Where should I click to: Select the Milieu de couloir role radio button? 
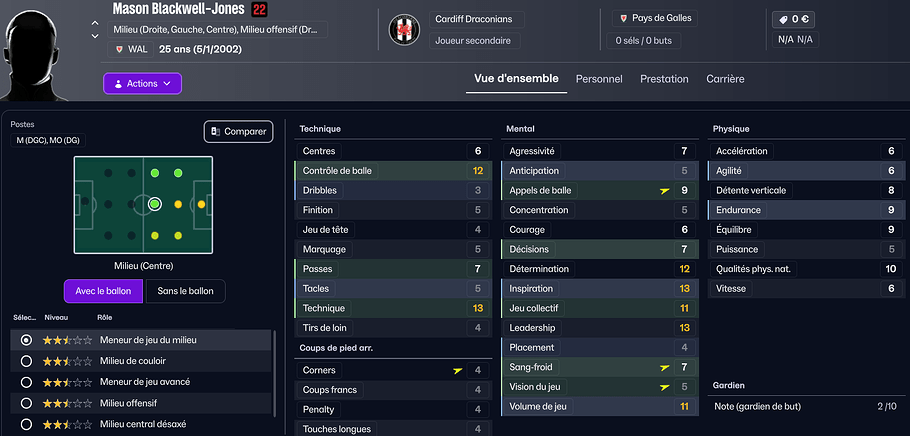point(26,361)
